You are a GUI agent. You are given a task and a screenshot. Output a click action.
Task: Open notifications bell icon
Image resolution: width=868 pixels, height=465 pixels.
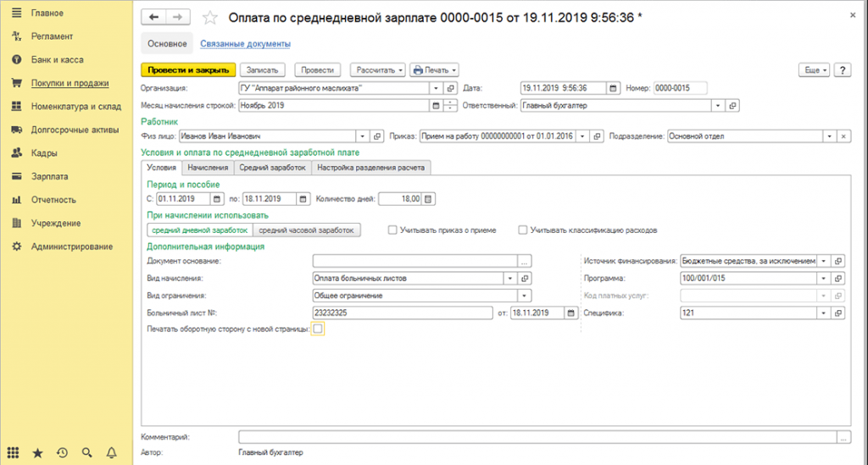111,453
